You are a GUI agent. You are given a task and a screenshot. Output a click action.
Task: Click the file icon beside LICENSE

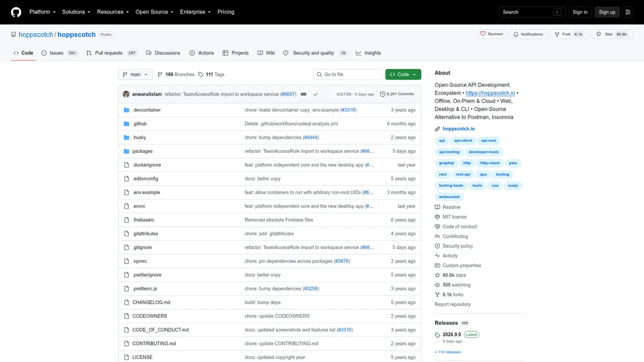click(127, 357)
